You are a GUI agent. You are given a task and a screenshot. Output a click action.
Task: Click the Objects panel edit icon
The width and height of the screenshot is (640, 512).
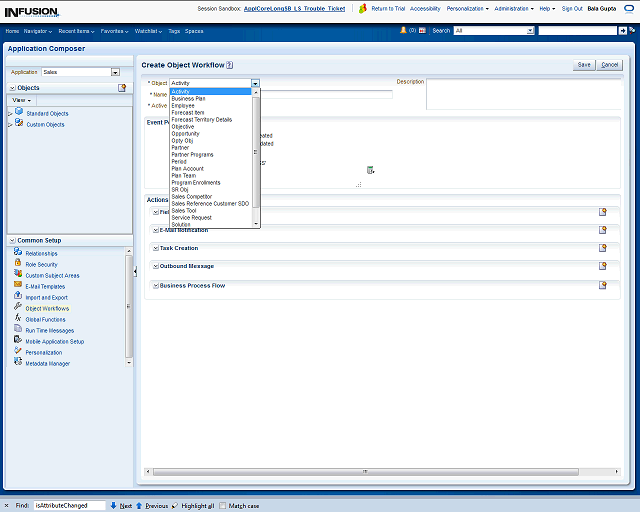tap(122, 88)
